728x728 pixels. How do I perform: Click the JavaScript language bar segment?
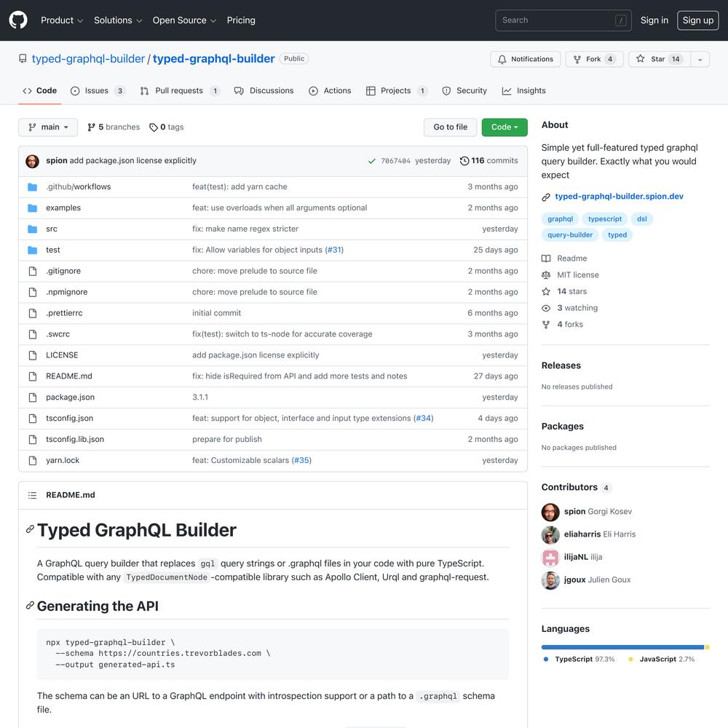pyautogui.click(x=707, y=647)
